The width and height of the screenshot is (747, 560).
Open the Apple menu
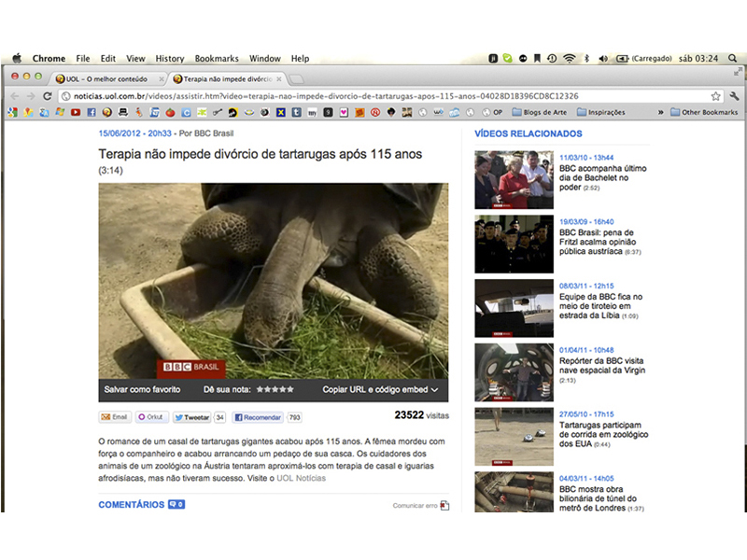click(x=17, y=58)
